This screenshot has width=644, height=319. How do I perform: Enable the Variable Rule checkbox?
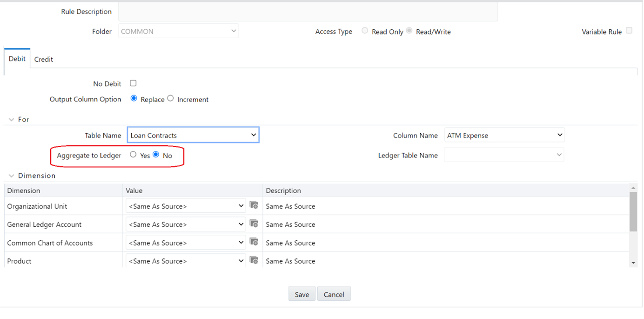629,30
